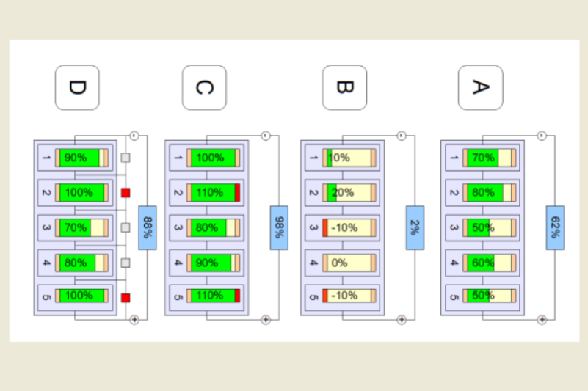588x391 pixels.
Task: Toggle the red switch beside pack D cell 5
Action: (126, 298)
